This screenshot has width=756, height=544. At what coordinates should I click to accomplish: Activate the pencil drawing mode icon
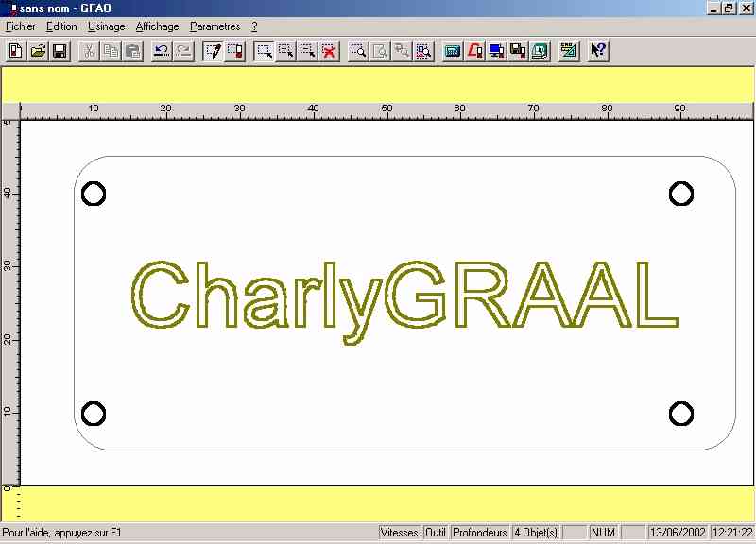coord(213,51)
